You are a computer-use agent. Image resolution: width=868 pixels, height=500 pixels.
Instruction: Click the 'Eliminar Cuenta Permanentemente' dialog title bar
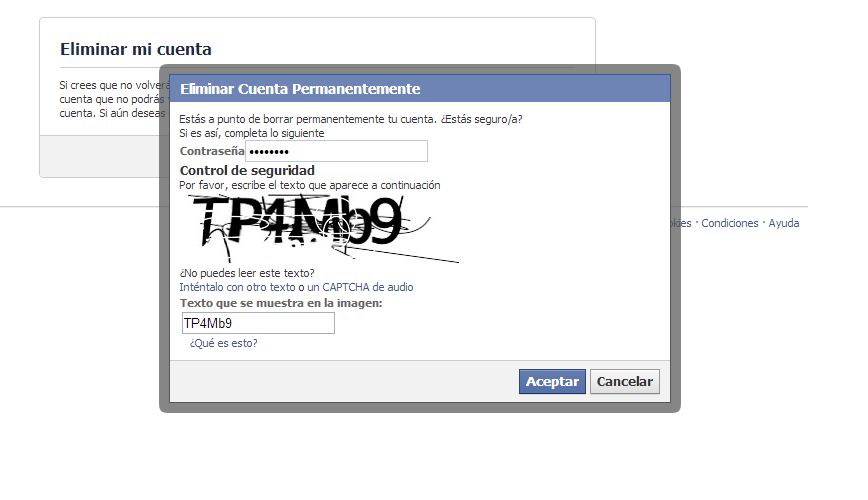[420, 89]
